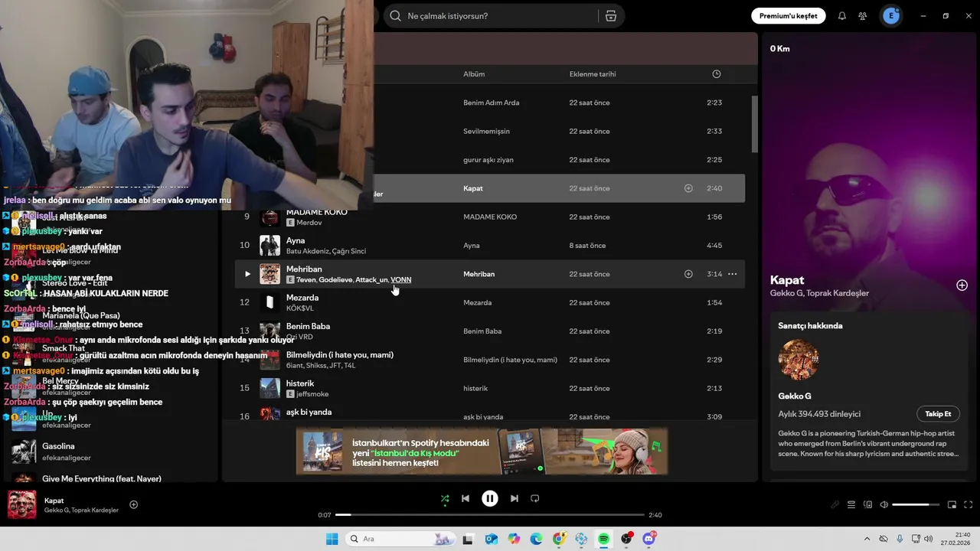
Task: Click the Premium'u keşfet button
Action: pyautogui.click(x=788, y=16)
